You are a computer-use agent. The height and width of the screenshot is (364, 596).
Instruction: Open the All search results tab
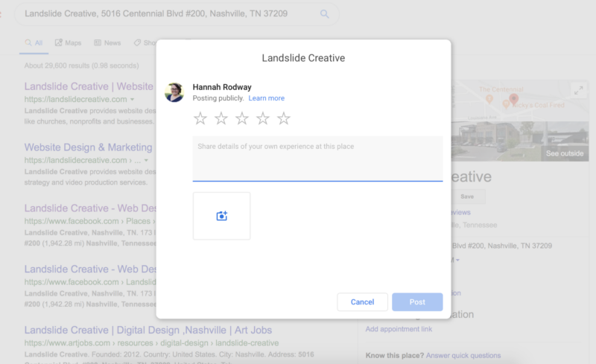(34, 42)
